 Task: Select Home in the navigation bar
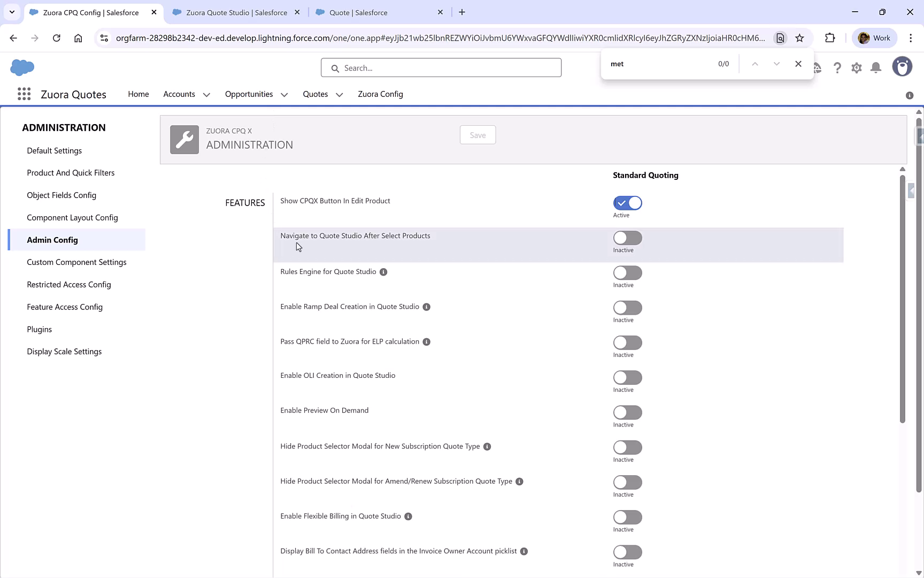tap(138, 94)
